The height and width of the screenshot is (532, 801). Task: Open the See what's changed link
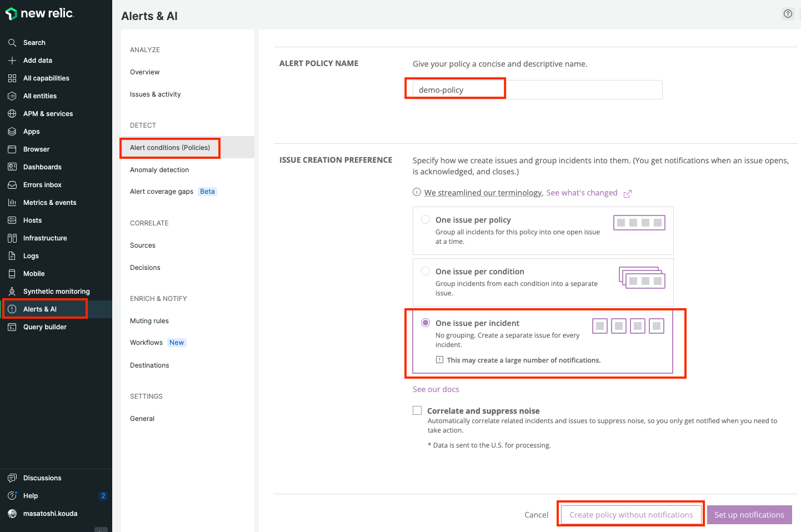click(582, 193)
